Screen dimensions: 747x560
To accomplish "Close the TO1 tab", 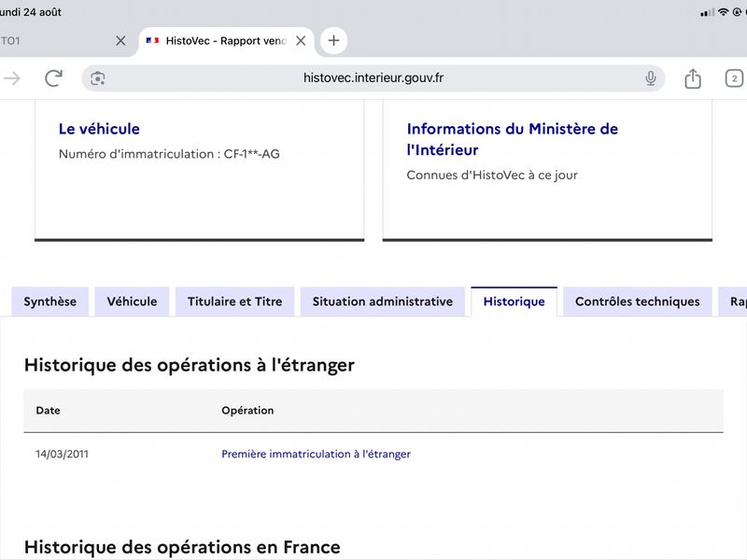I will tap(120, 41).
